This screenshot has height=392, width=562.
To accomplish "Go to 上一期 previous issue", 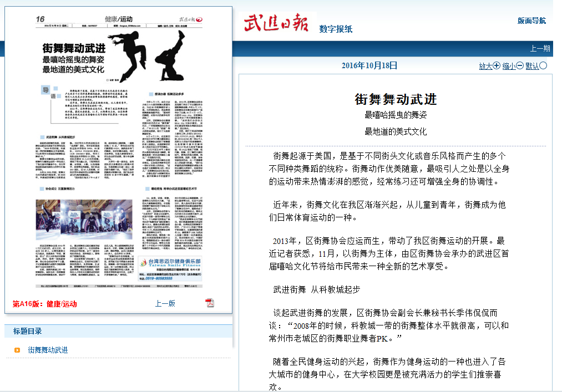I will point(540,48).
